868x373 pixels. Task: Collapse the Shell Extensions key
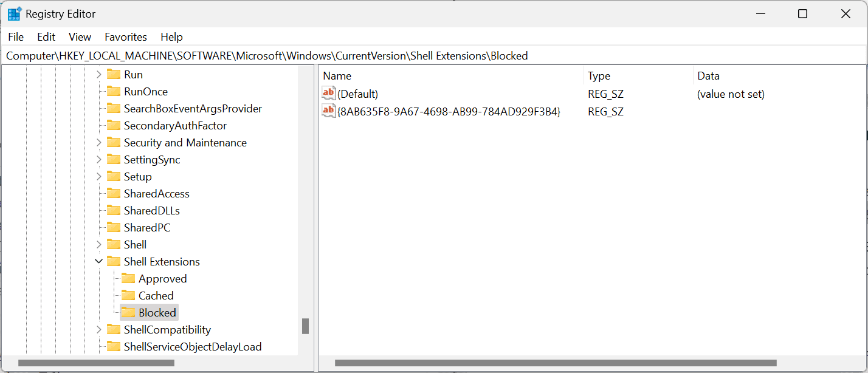(x=99, y=262)
